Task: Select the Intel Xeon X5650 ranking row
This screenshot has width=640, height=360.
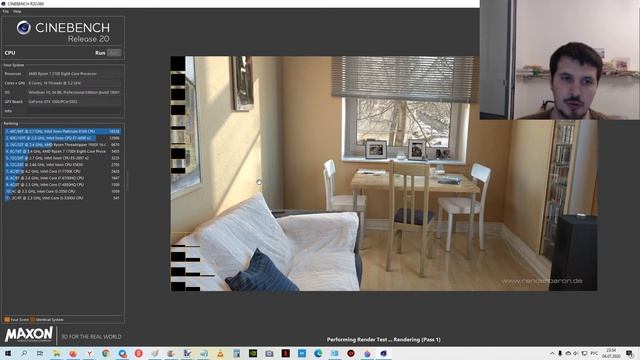Action: coord(63,164)
